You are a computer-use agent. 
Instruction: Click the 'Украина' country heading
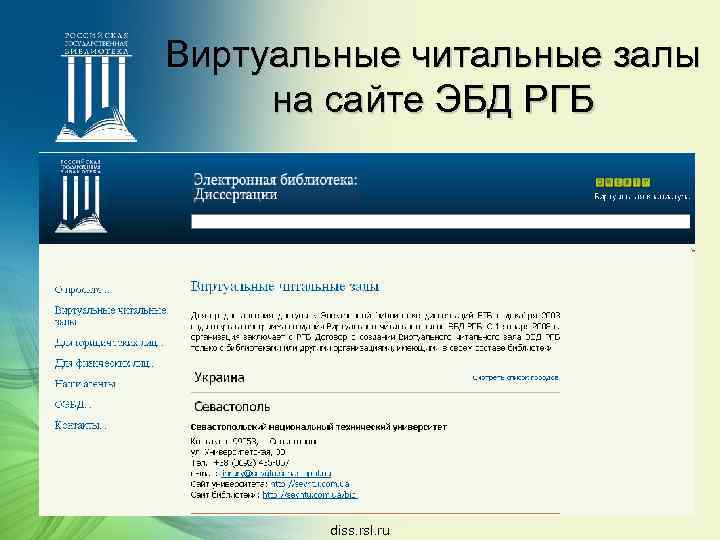(x=219, y=378)
